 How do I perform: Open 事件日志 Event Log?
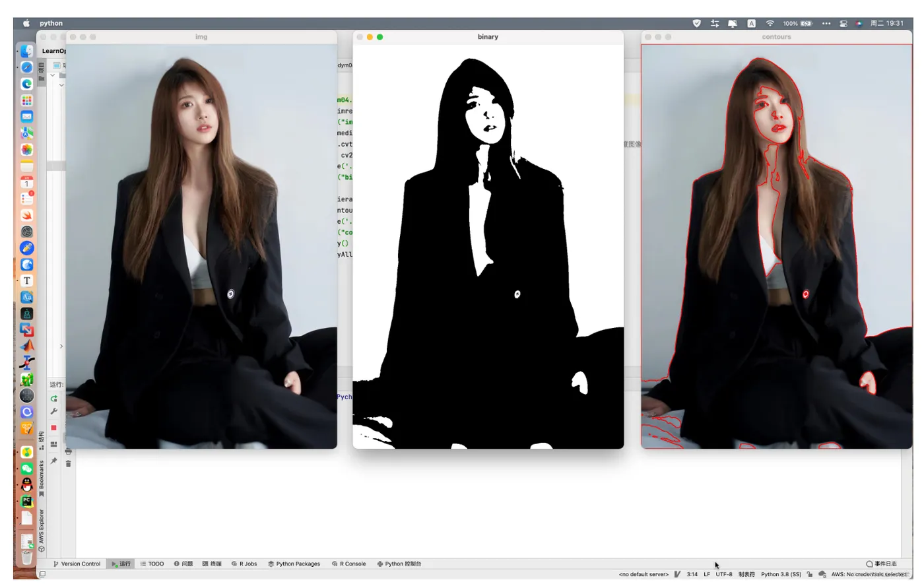tap(882, 564)
